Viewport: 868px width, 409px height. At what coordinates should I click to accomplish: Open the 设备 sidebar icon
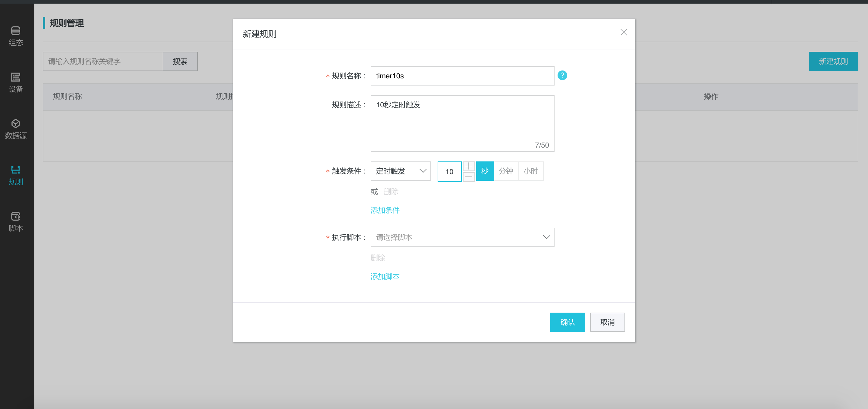click(x=15, y=82)
